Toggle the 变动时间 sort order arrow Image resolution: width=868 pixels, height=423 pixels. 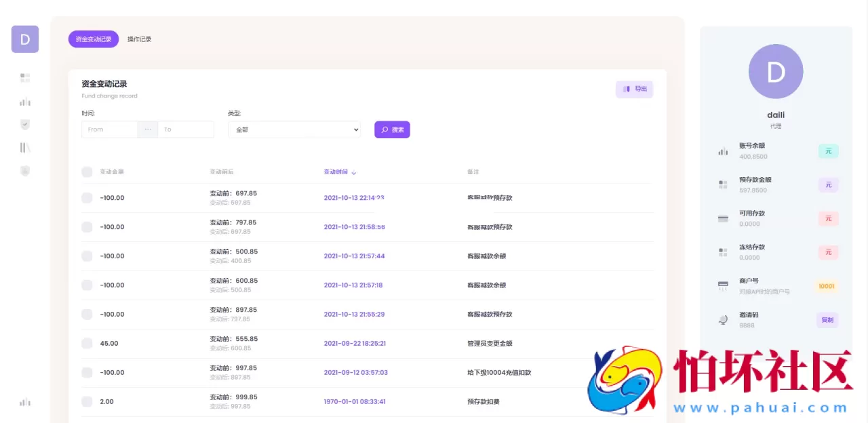point(355,172)
